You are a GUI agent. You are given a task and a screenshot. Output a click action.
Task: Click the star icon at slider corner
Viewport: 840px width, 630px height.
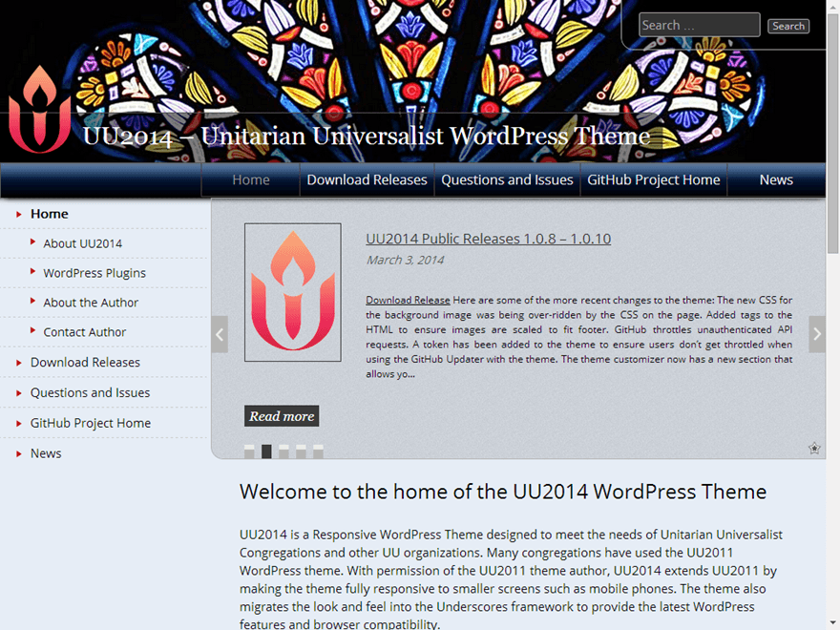(x=814, y=449)
